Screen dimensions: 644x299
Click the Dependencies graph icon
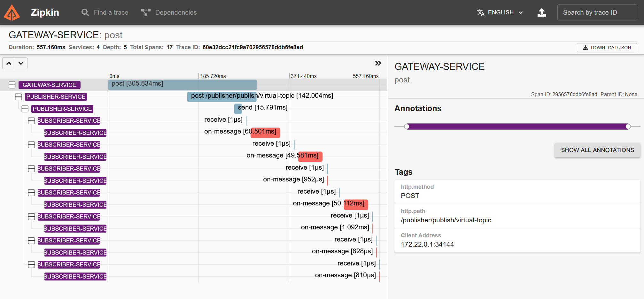(146, 12)
